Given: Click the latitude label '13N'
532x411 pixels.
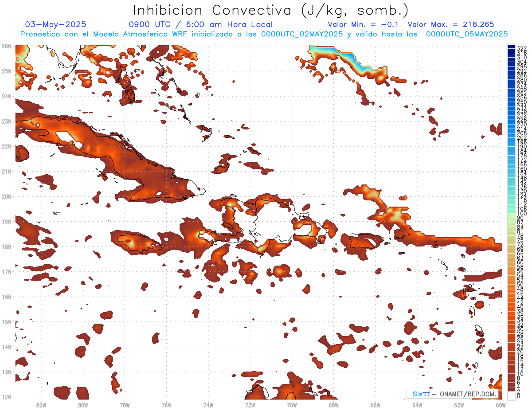Looking at the screenshot, I should (6, 372).
